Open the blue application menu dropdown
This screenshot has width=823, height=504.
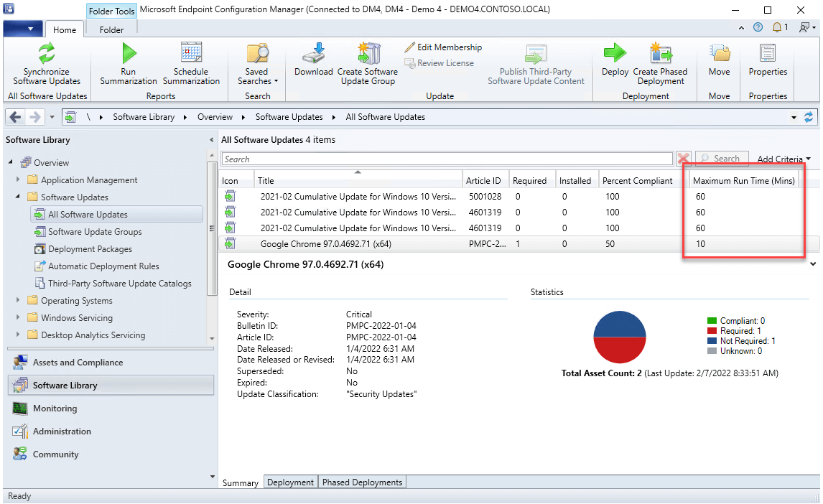tap(22, 29)
